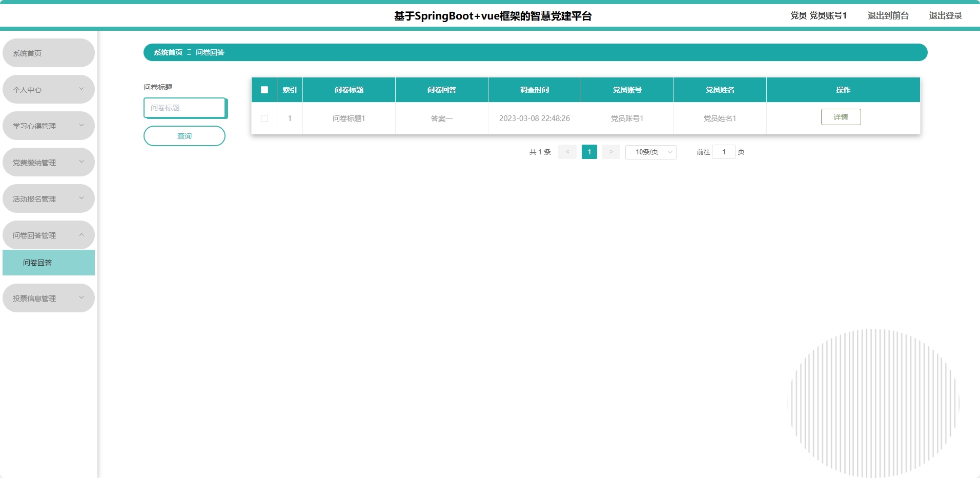Screen dimensions: 980x478
Task: Collapse the 问卷回答管理 sidebar menu
Action: (x=49, y=235)
